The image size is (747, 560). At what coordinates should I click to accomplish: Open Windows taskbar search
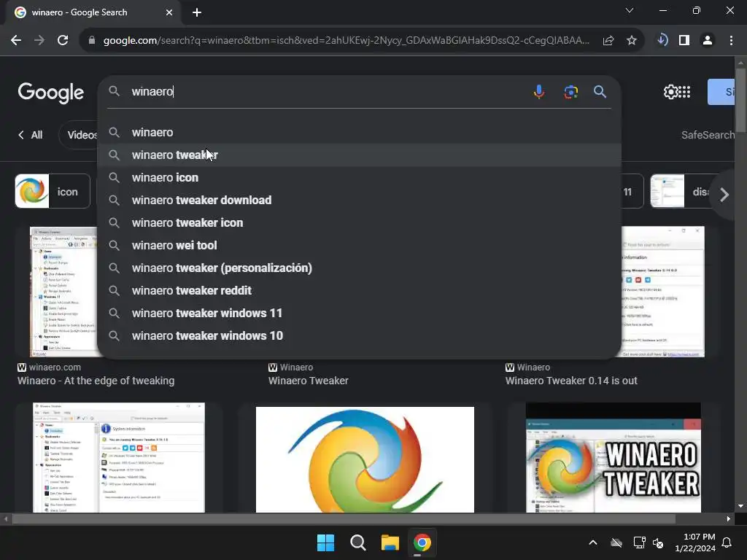coord(357,542)
